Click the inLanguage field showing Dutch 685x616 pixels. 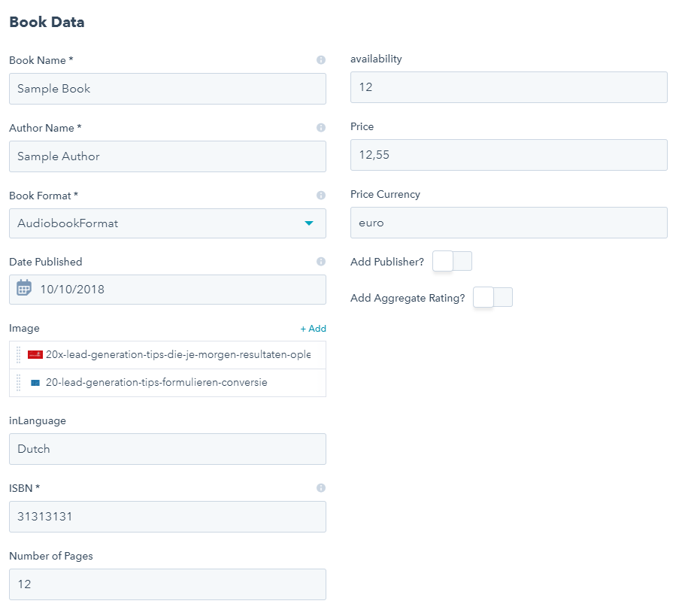(x=168, y=449)
